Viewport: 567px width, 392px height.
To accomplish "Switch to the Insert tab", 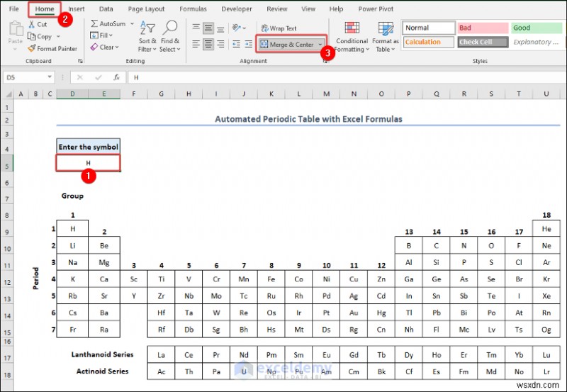I will coord(77,9).
